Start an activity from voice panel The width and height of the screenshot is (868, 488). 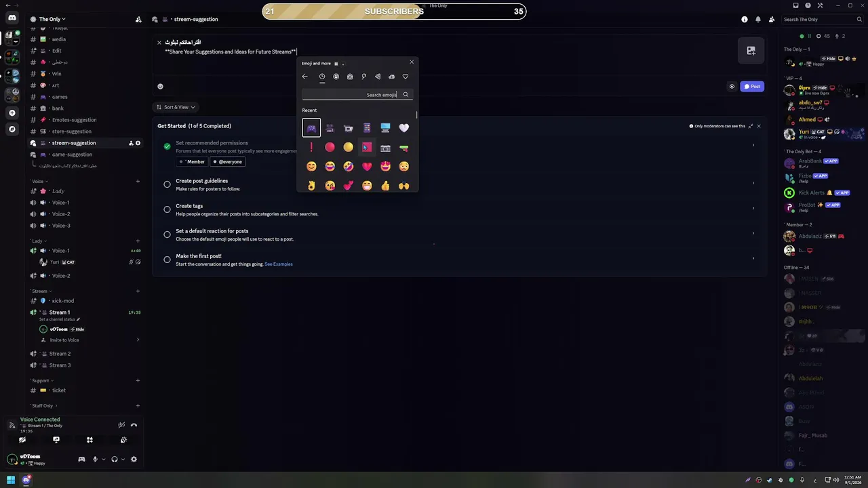point(90,440)
